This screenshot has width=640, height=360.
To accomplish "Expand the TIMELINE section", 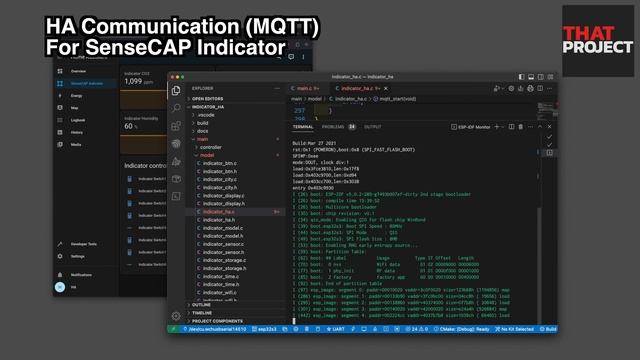I will click(x=236, y=313).
